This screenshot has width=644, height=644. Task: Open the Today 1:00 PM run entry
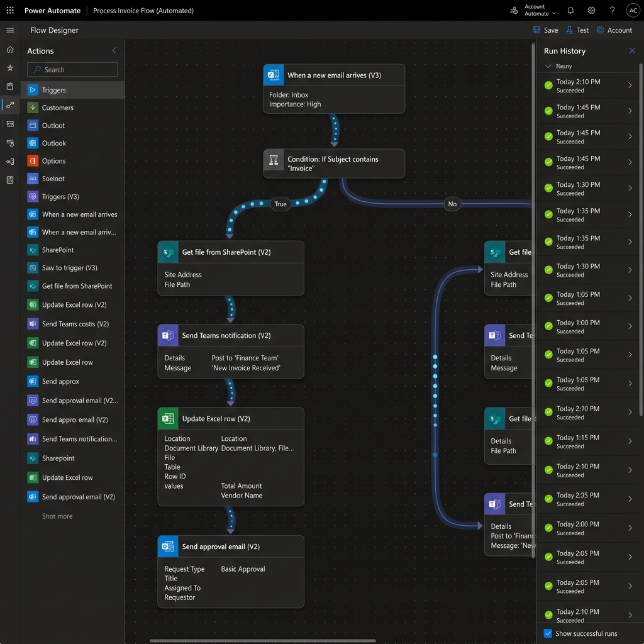tap(588, 326)
